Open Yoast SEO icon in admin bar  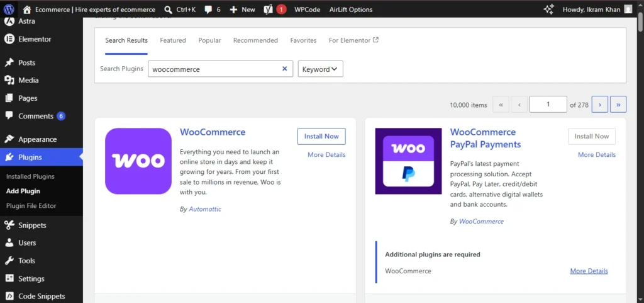point(269,9)
